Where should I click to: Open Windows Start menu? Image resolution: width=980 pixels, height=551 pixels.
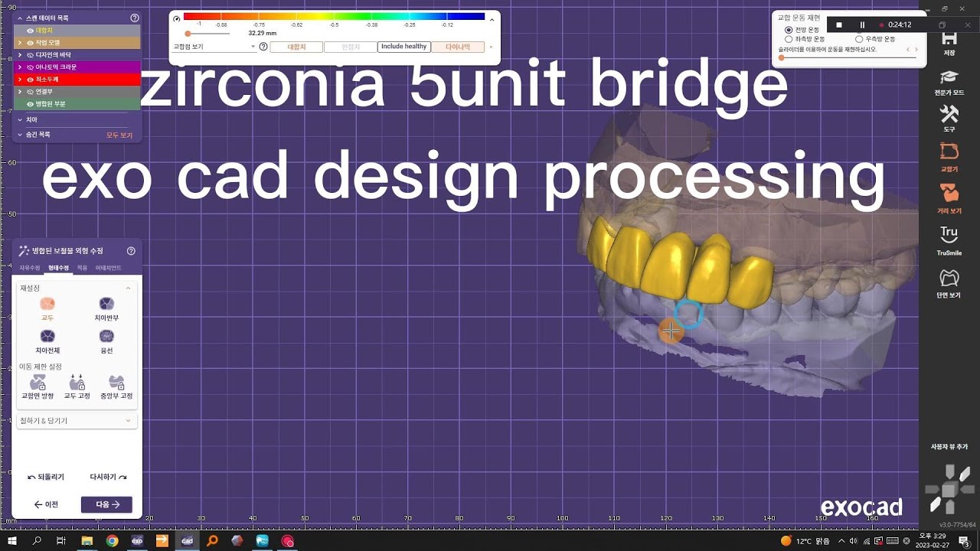[x=12, y=541]
